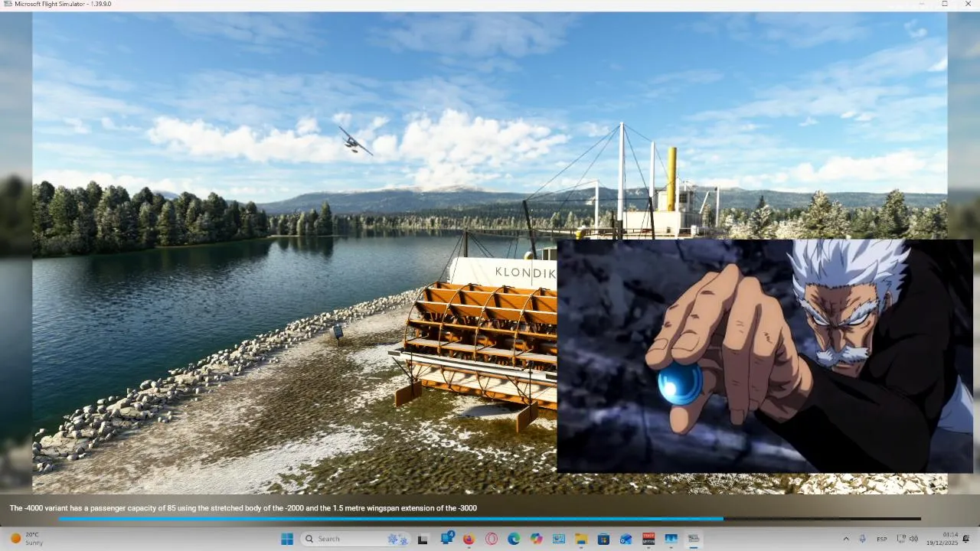Open the picture-frame app icon on taskbar
This screenshot has width=980, height=551.
[559, 539]
